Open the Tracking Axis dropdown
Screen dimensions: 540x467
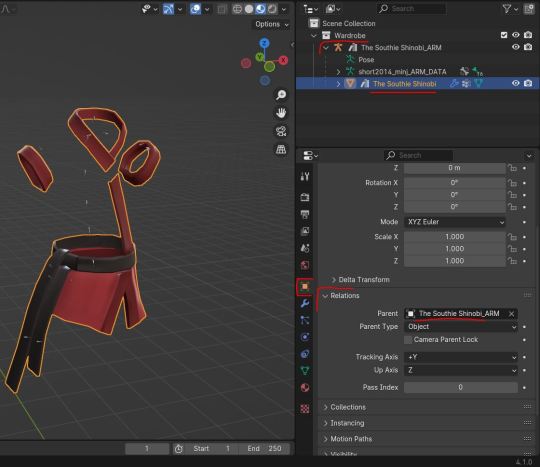point(461,357)
